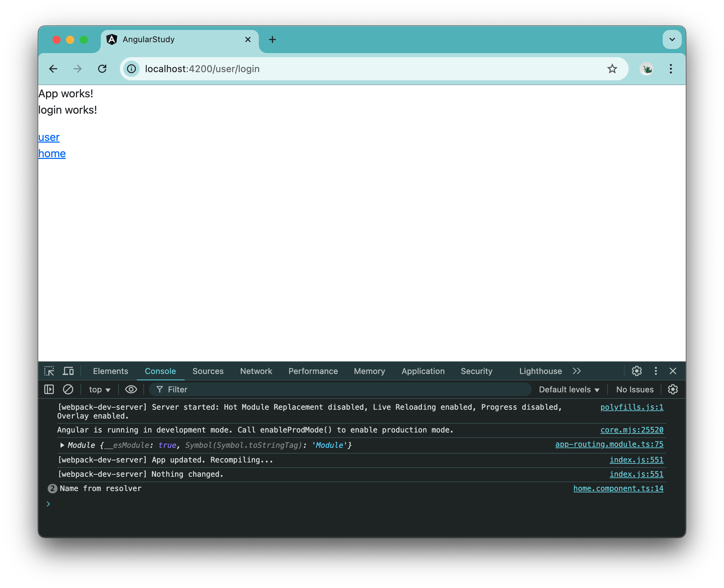Bookmark the page with the star icon
724x588 pixels.
612,69
